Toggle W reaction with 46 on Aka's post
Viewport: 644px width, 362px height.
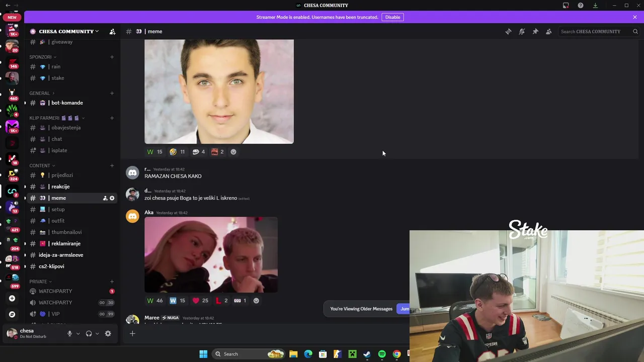click(x=155, y=301)
